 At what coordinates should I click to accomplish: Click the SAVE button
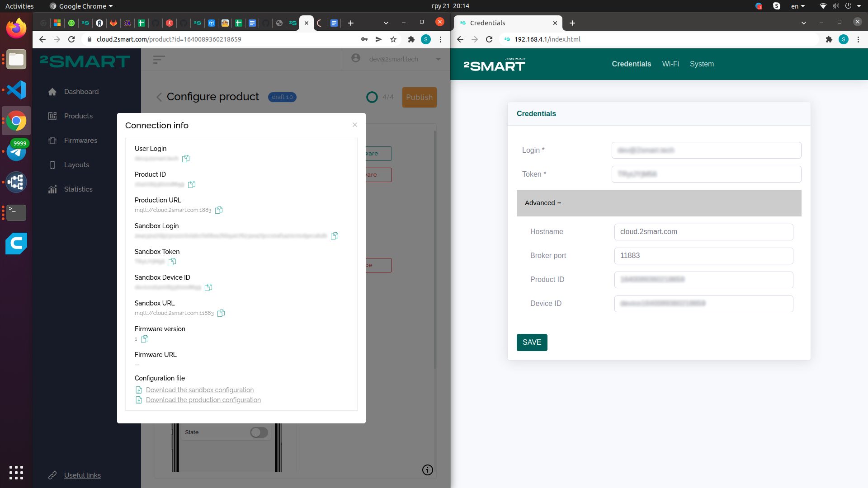532,343
